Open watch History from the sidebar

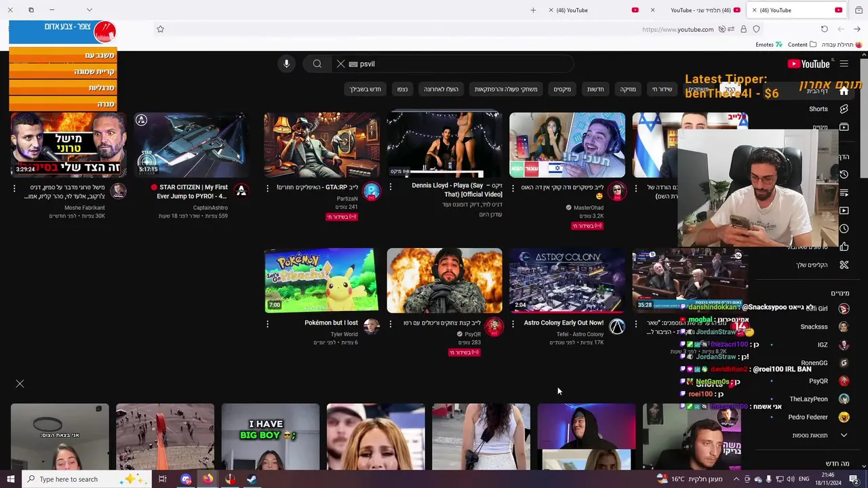844,174
